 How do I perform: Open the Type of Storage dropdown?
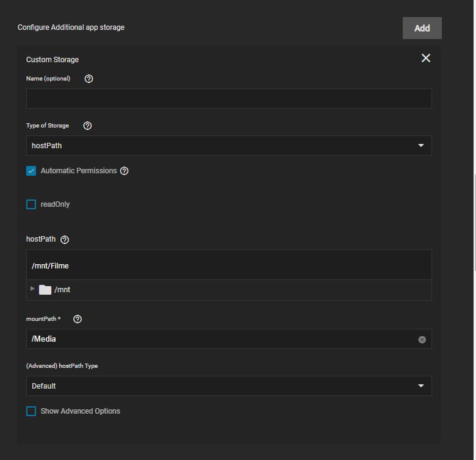pyautogui.click(x=229, y=146)
